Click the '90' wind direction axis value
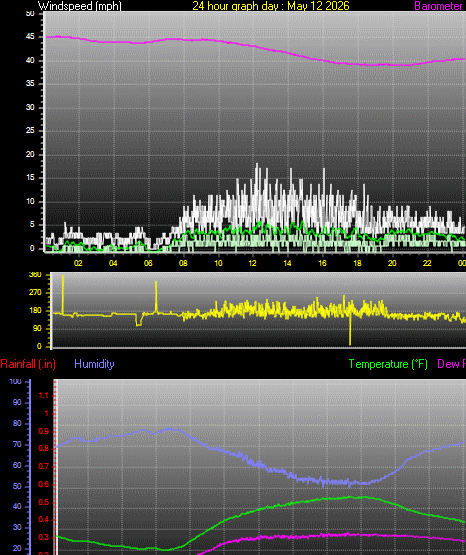 [x=37, y=328]
